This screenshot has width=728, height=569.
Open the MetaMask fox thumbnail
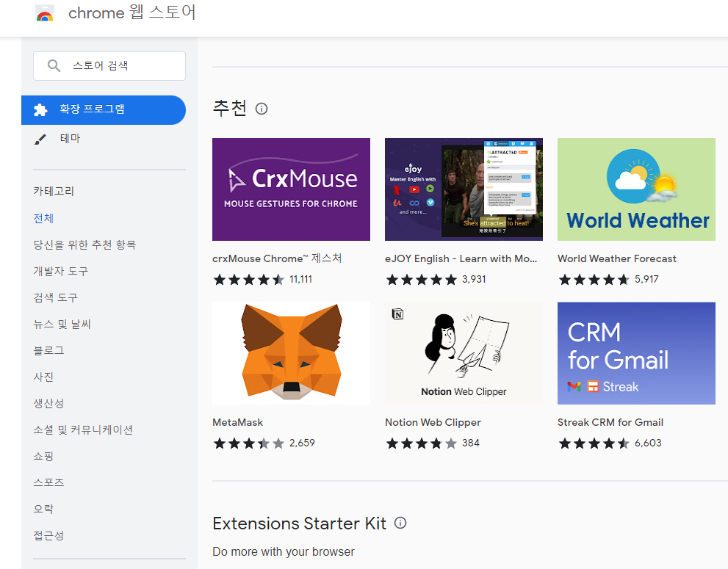(x=291, y=353)
